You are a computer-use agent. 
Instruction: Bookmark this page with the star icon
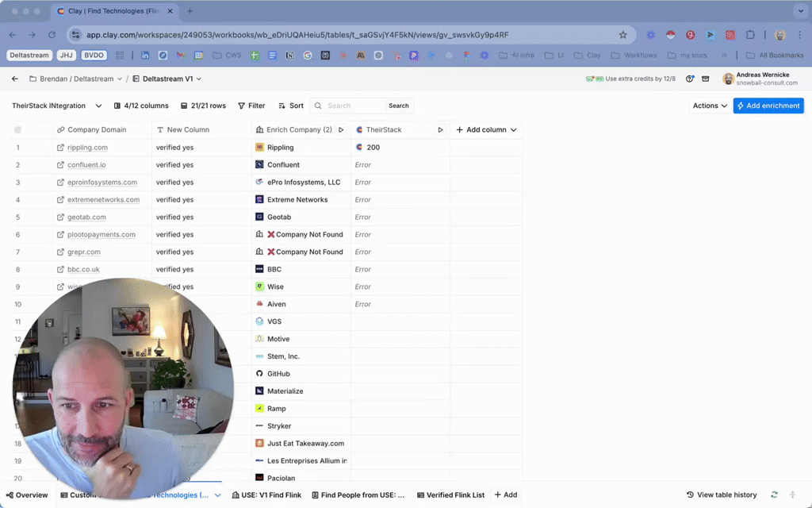click(x=622, y=35)
